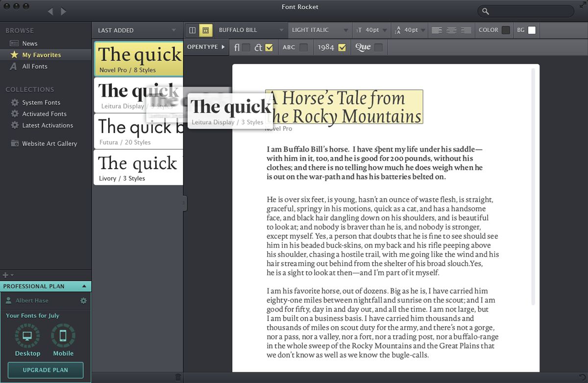The image size is (588, 383).
Task: Switch to the split column view icon
Action: click(x=193, y=30)
